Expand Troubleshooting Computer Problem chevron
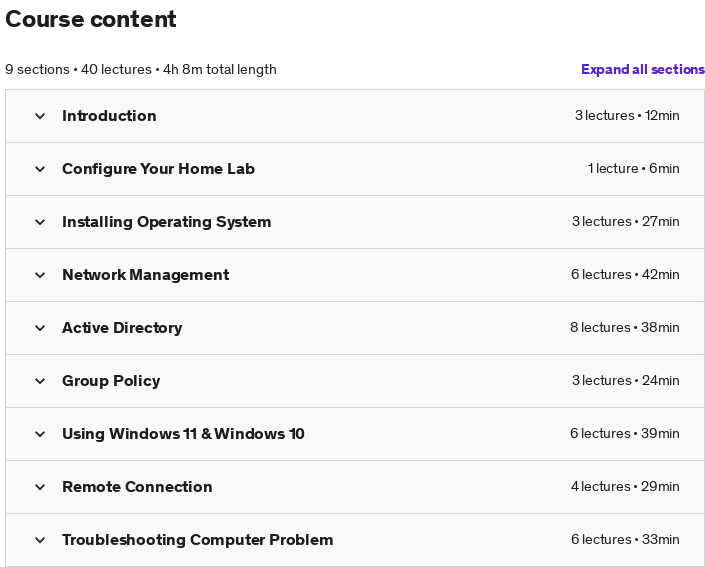 click(40, 540)
